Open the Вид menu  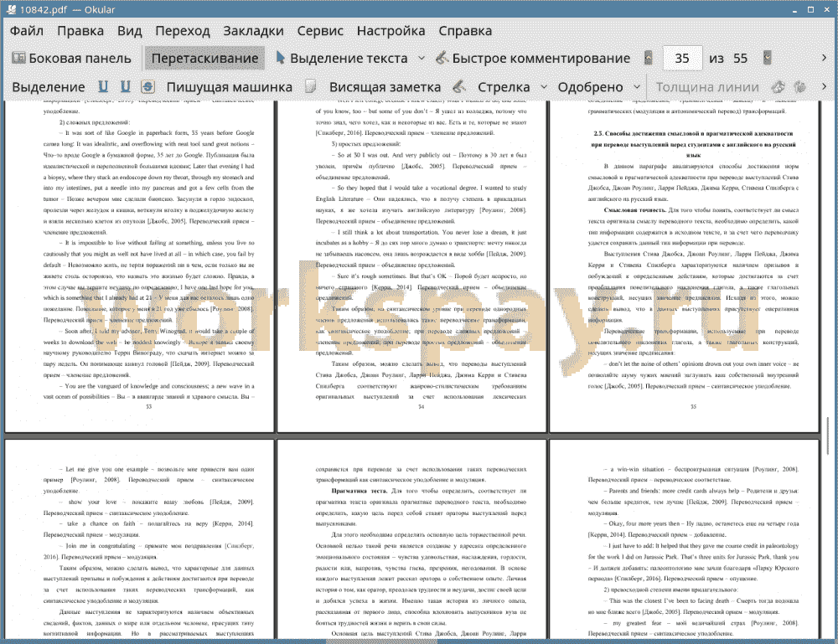tap(129, 31)
